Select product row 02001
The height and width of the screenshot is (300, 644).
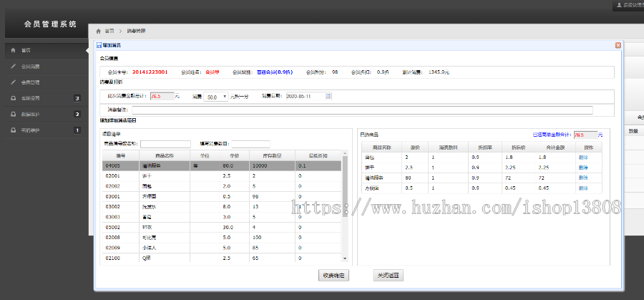pyautogui.click(x=222, y=176)
